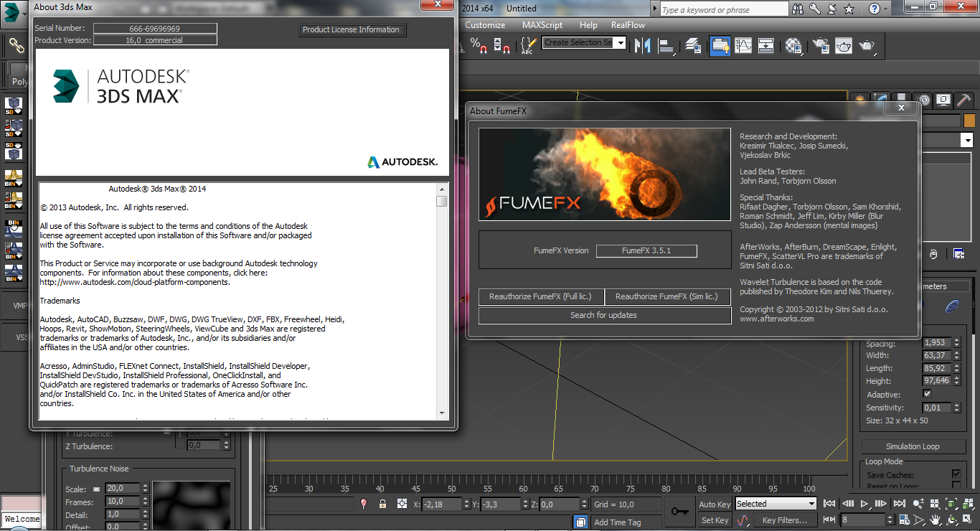Open the Motion panel tab
The image size is (980, 531).
pyautogui.click(x=924, y=100)
